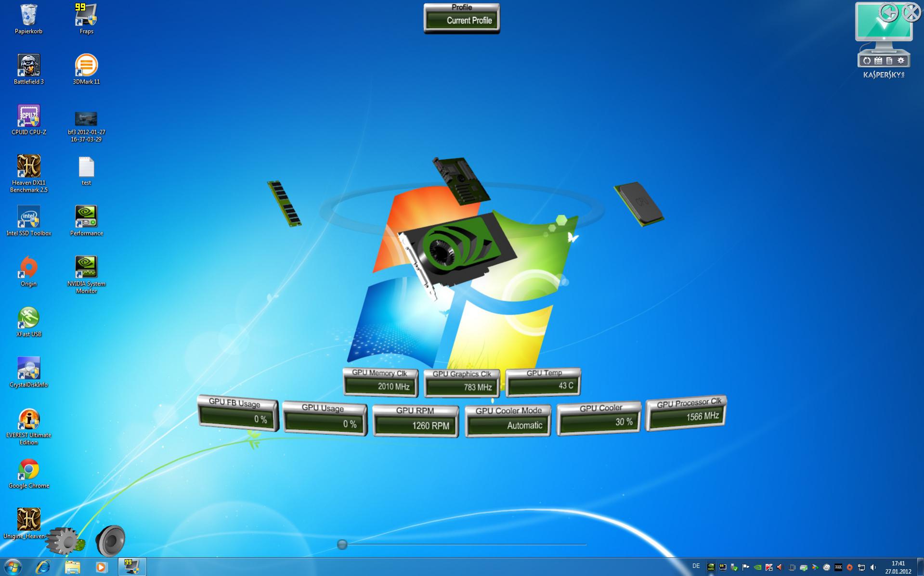Open the Kaspersky gadget reports document icon
This screenshot has height=576, width=924.
889,61
